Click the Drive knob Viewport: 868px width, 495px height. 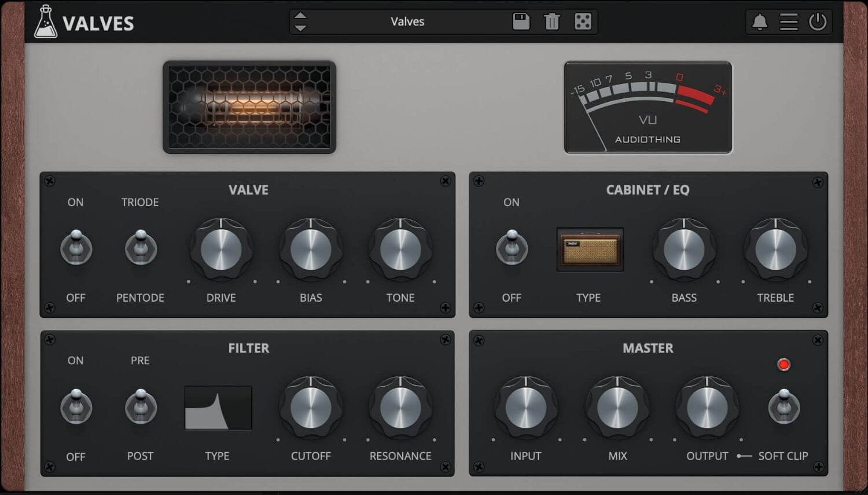[221, 250]
